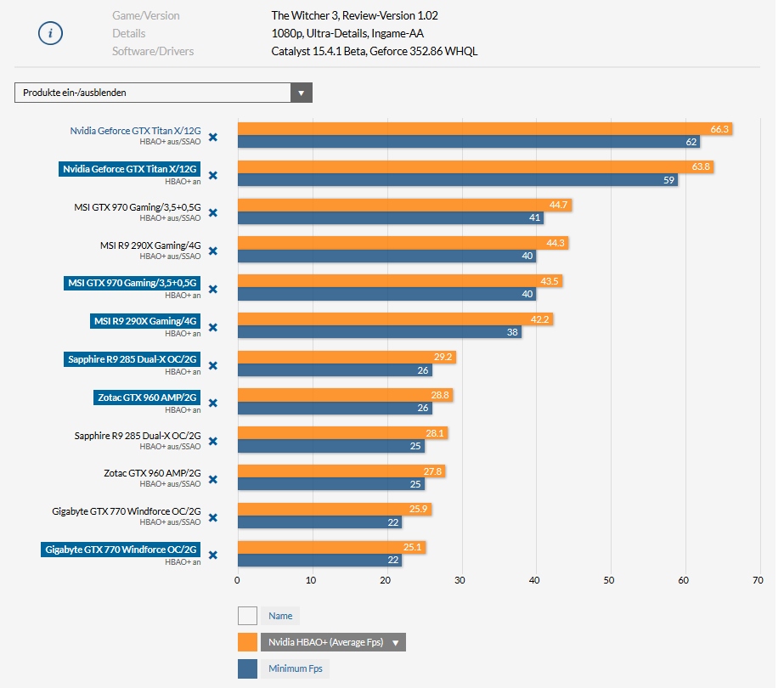Click unhighlighted Sapphire R9 285 Dual-X OC/2G label
The width and height of the screenshot is (784, 688).
[138, 436]
